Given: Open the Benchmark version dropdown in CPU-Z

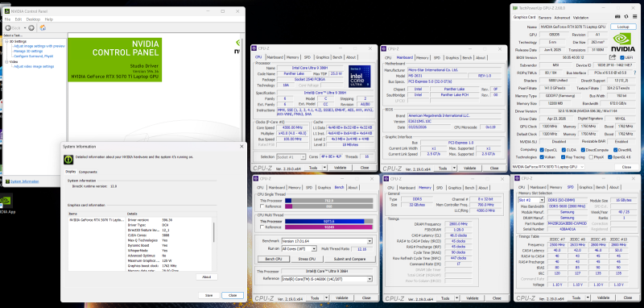Looking at the screenshot, I should [369, 240].
